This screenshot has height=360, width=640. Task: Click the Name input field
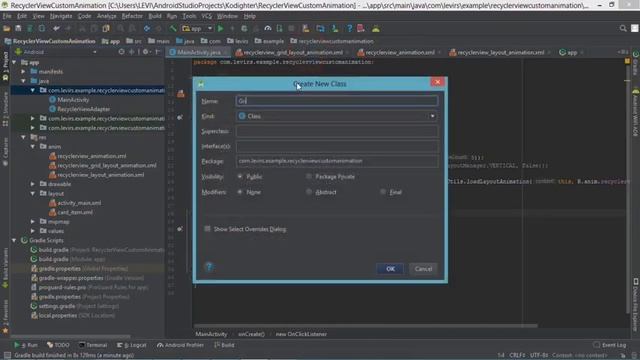point(337,101)
